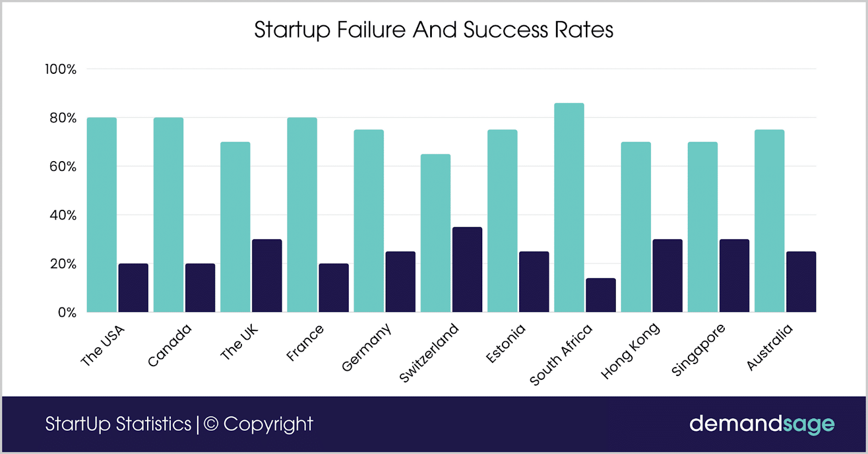Click the copyright symbol in the footer
The height and width of the screenshot is (454, 868).
pos(211,424)
